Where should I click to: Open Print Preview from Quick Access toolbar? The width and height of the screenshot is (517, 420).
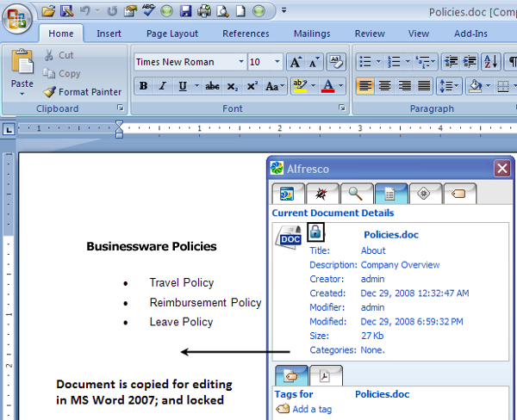pyautogui.click(x=222, y=11)
